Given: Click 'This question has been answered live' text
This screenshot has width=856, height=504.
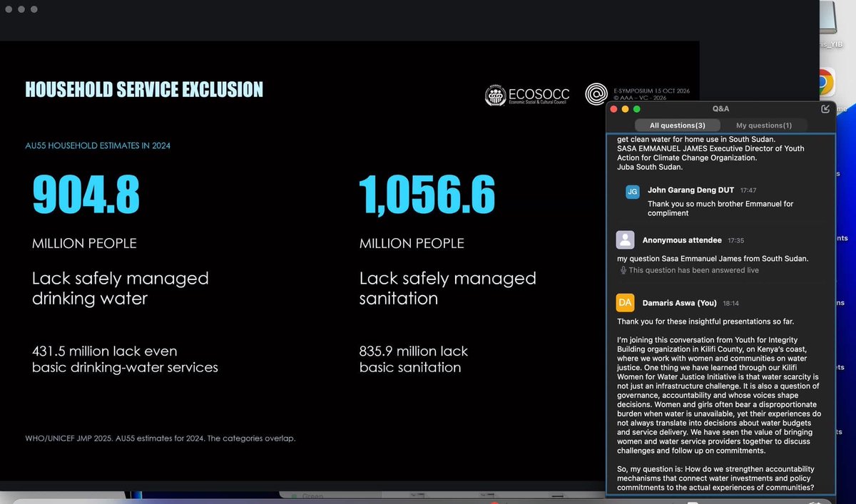Looking at the screenshot, I should tap(693, 270).
